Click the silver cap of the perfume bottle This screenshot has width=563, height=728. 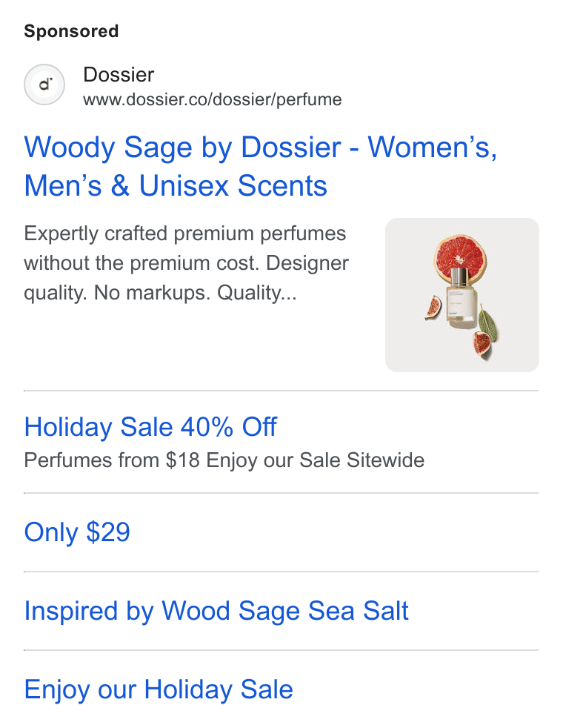[x=461, y=278]
